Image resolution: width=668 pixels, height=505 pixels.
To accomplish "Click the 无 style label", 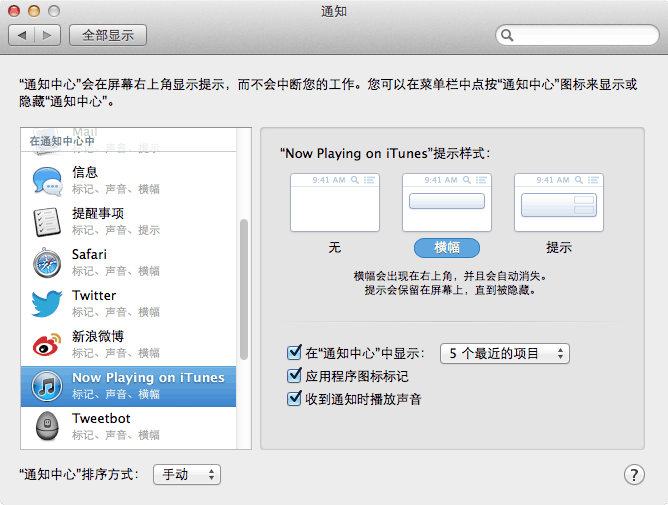I will coord(335,247).
